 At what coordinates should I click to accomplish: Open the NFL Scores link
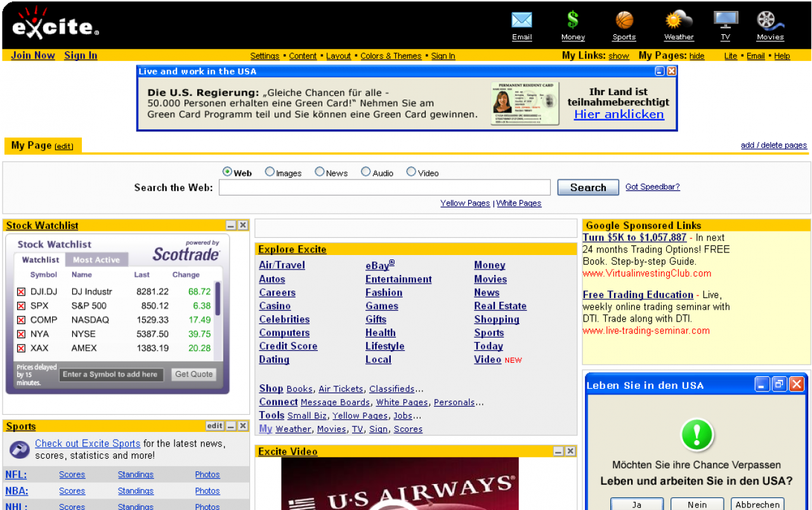(72, 474)
